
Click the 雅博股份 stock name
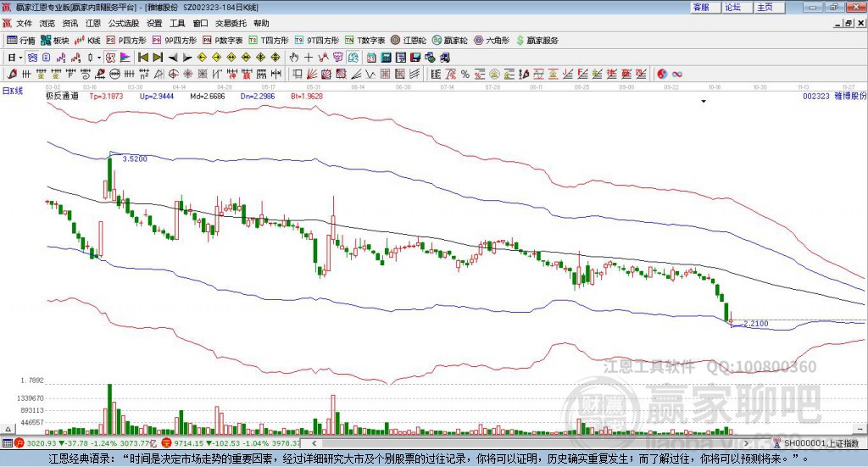(x=850, y=97)
